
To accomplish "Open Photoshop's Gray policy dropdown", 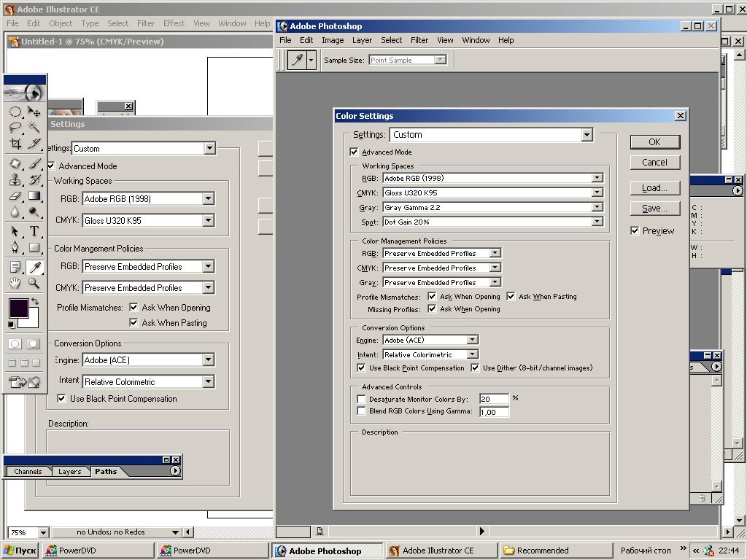I will click(x=441, y=282).
